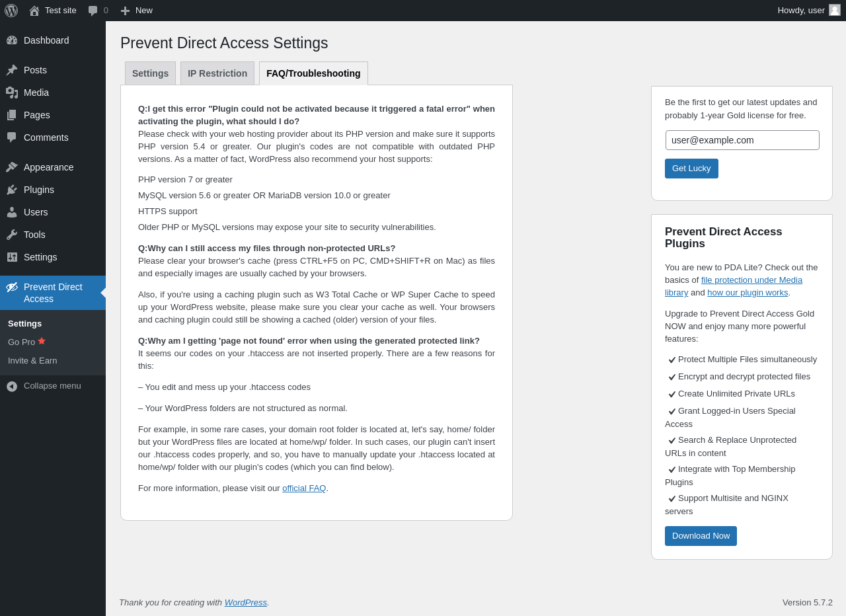The width and height of the screenshot is (846, 616).
Task: Click the New plus icon
Action: pyautogui.click(x=125, y=11)
